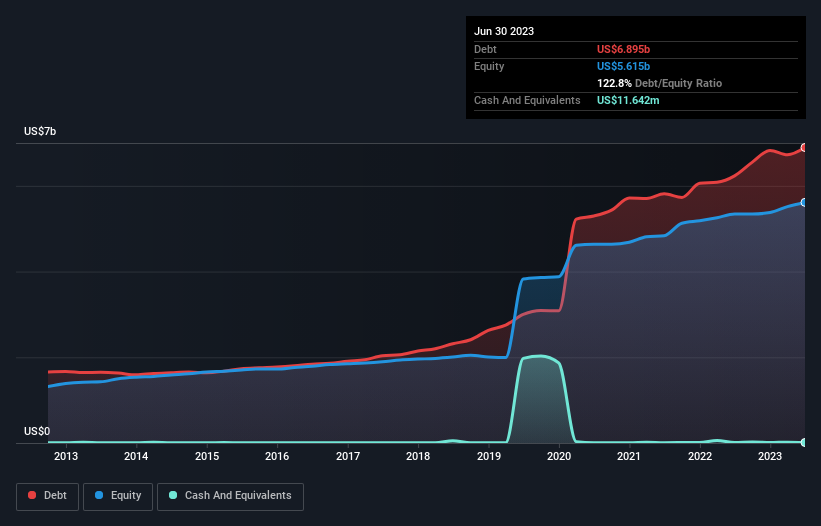Click the 2022 x-axis label
The image size is (821, 526).
pos(700,456)
